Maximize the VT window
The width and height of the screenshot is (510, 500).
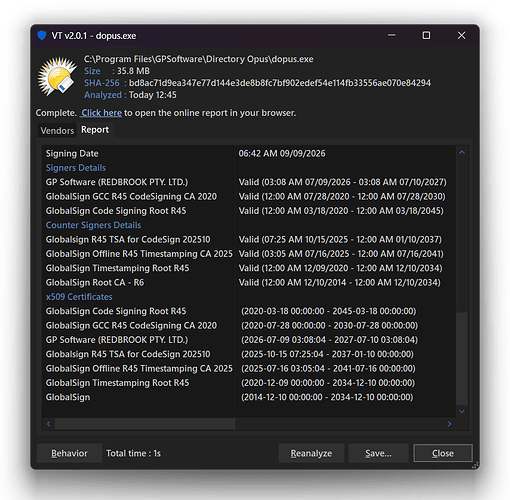(x=426, y=35)
